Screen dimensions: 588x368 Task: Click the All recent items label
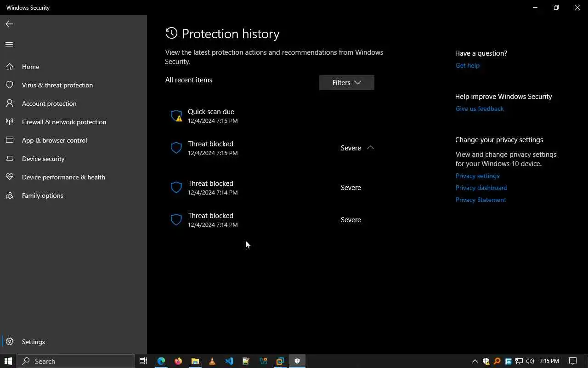(x=189, y=80)
